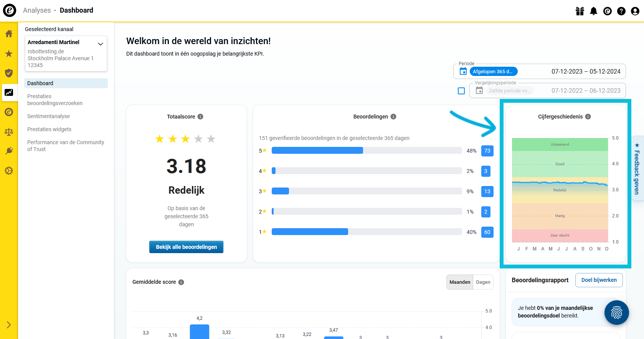Open the Feedback geven side tab
The height and width of the screenshot is (339, 644).
[637, 168]
